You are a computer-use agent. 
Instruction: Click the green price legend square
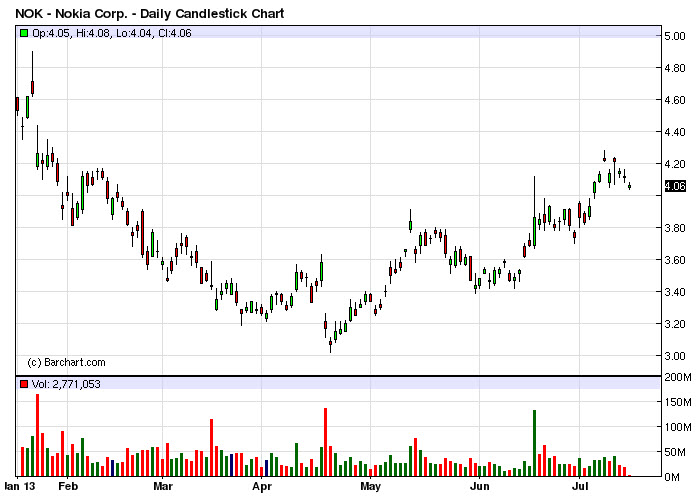pos(24,33)
